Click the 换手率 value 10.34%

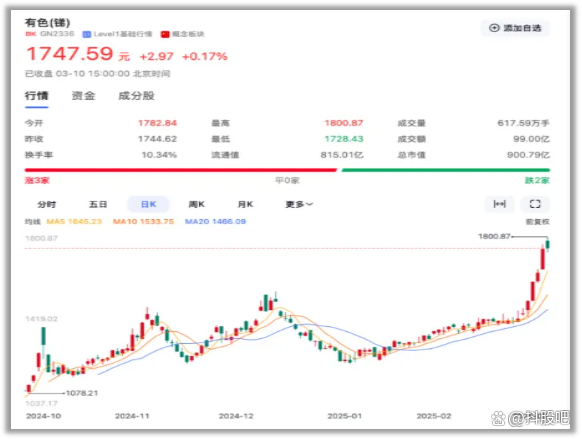[159, 155]
